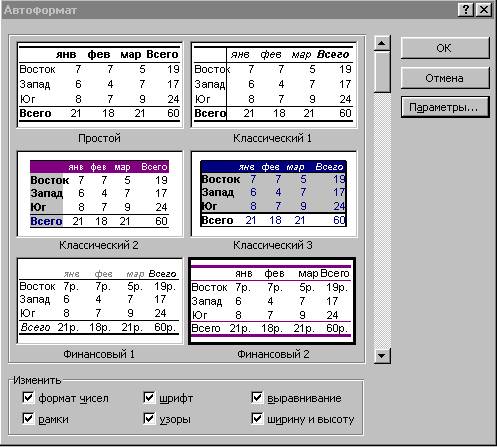Click the scrollbar up arrow
Screen dimensions: 497x447
pos(382,43)
